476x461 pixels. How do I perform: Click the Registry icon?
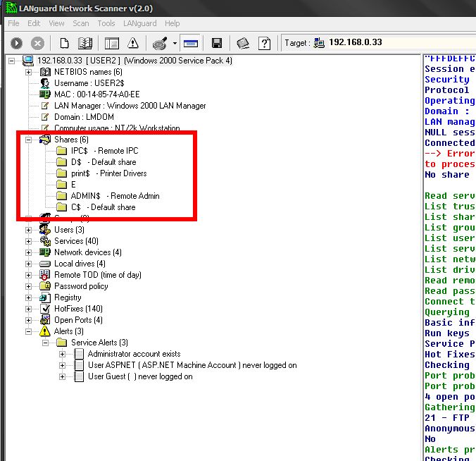(x=45, y=297)
